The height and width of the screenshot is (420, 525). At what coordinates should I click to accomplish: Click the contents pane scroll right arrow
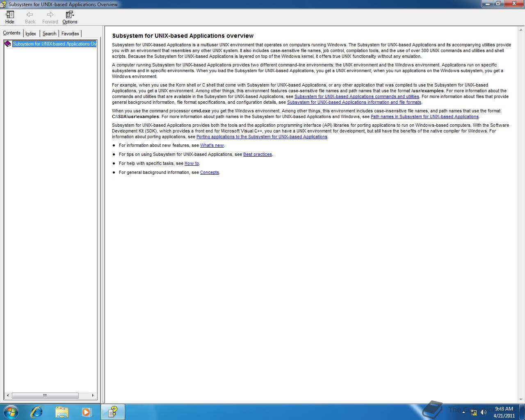(93, 396)
